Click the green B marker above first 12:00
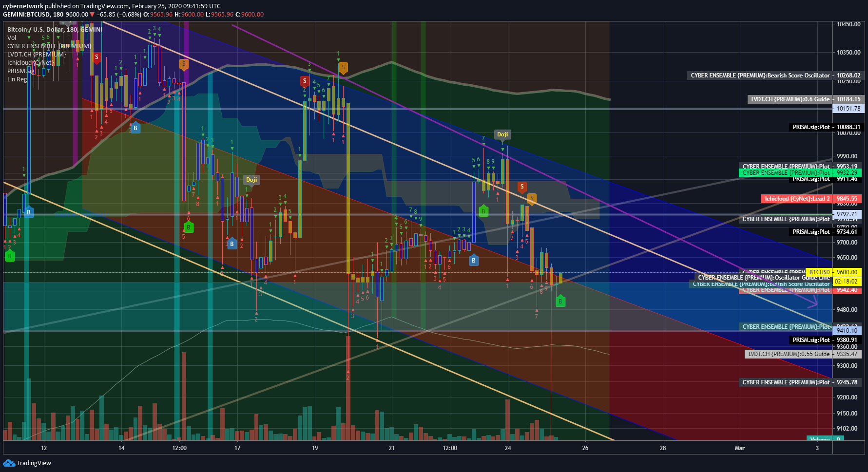This screenshot has height=472, width=868. 188,227
